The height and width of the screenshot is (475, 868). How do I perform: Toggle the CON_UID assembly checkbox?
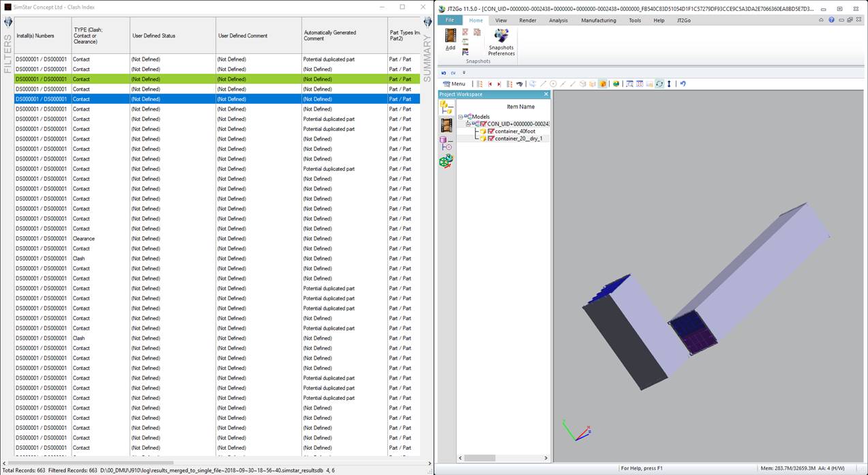pyautogui.click(x=483, y=124)
